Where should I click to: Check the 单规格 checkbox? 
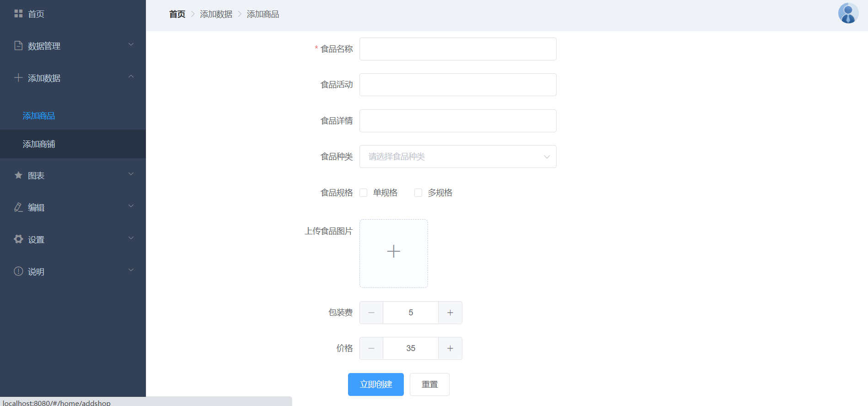point(364,193)
